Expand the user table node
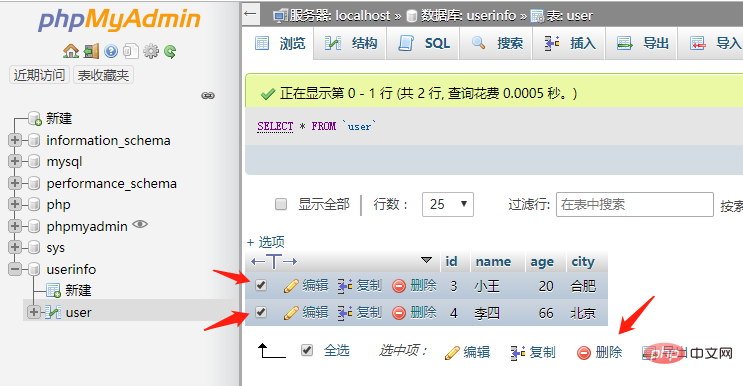The image size is (743, 386). [34, 312]
